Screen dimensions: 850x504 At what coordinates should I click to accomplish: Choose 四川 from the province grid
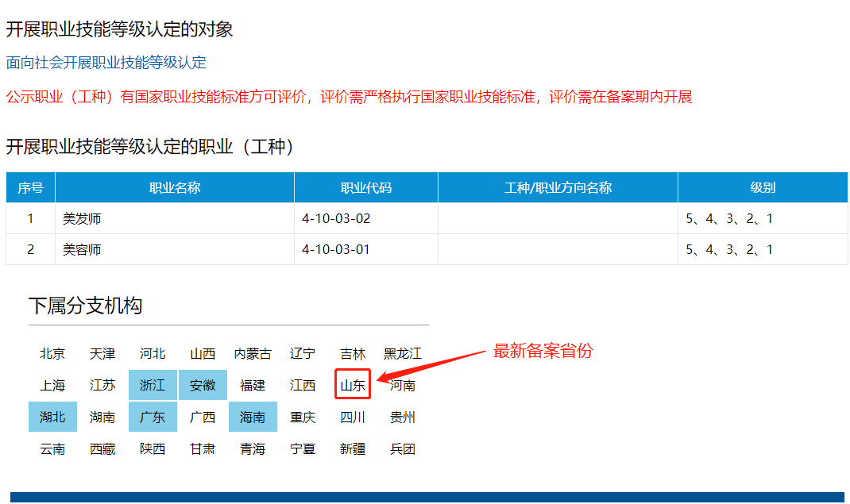pyautogui.click(x=353, y=417)
